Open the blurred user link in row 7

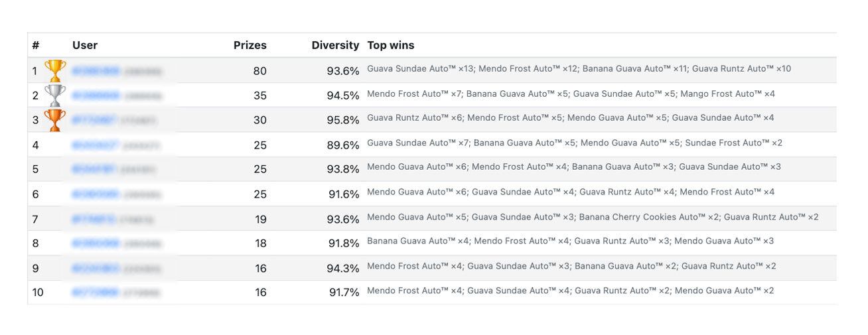click(94, 219)
